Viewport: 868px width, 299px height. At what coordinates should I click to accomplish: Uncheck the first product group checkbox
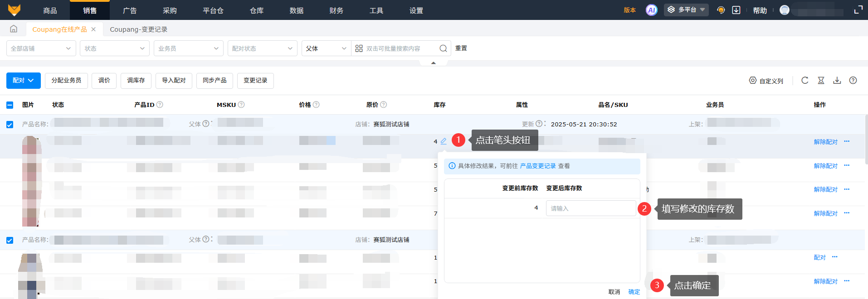coord(10,125)
